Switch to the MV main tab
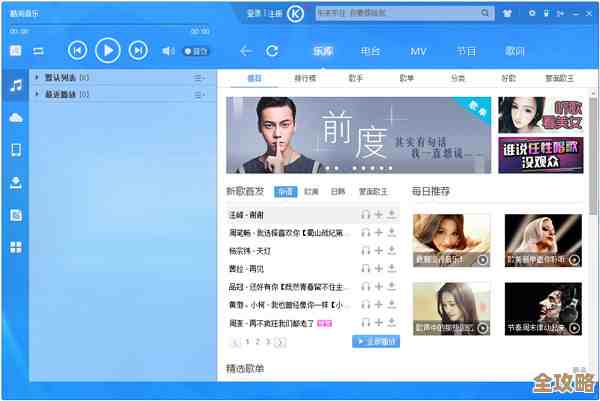 coord(418,51)
